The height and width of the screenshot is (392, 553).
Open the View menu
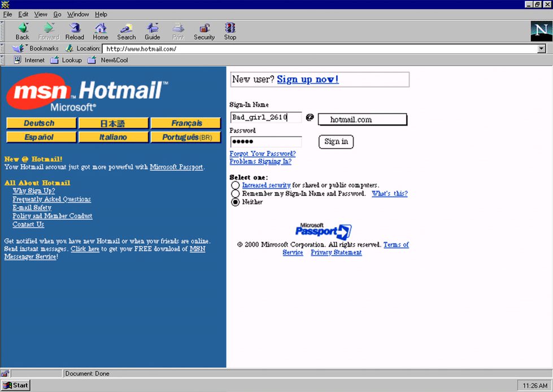pos(41,14)
